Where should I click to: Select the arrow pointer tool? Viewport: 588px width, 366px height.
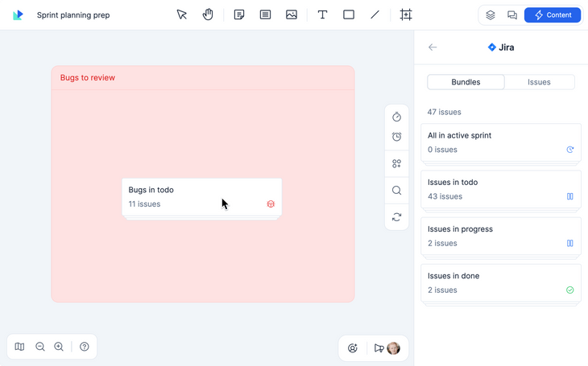182,15
